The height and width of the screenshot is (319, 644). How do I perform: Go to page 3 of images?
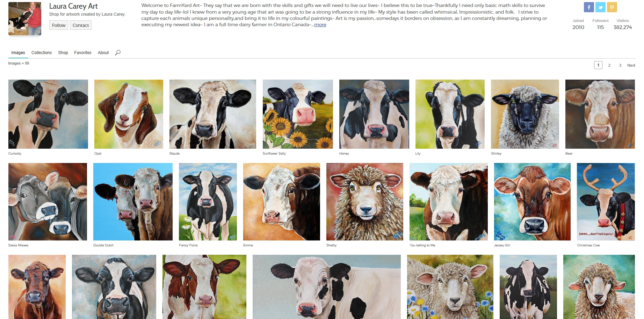pos(620,65)
